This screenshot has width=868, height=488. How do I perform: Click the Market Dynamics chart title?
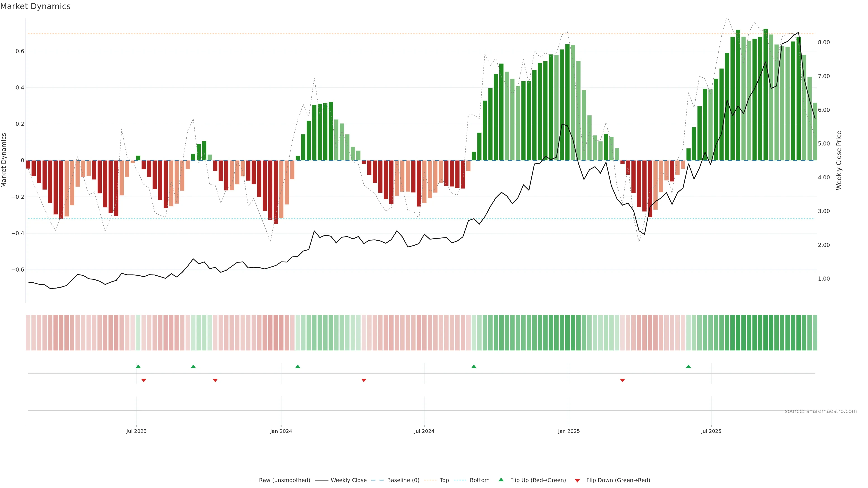(35, 6)
